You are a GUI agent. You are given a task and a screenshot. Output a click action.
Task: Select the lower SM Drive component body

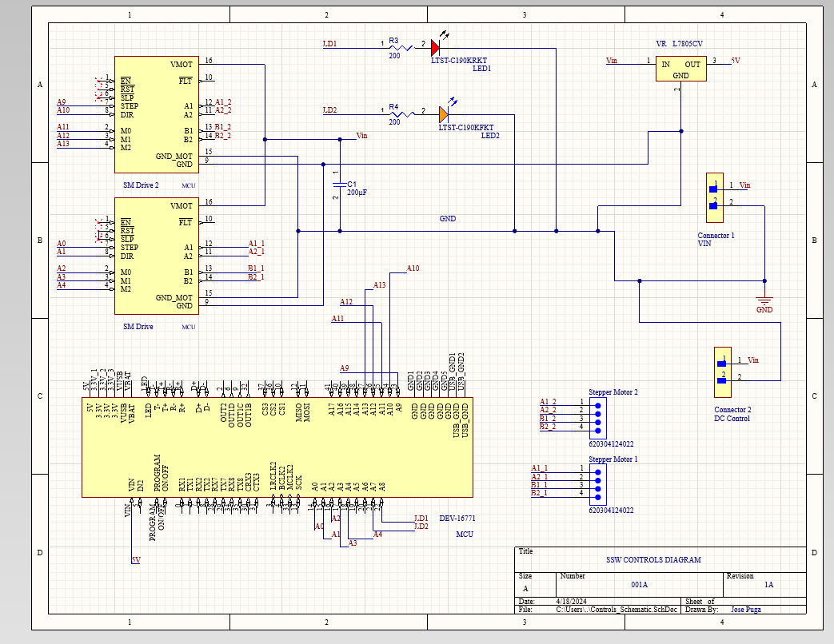click(x=157, y=256)
